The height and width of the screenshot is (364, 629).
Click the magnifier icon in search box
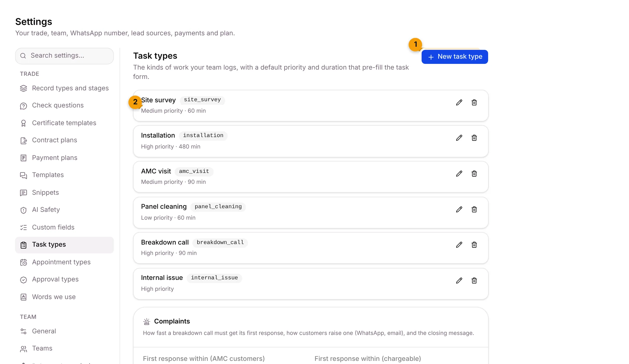click(23, 56)
